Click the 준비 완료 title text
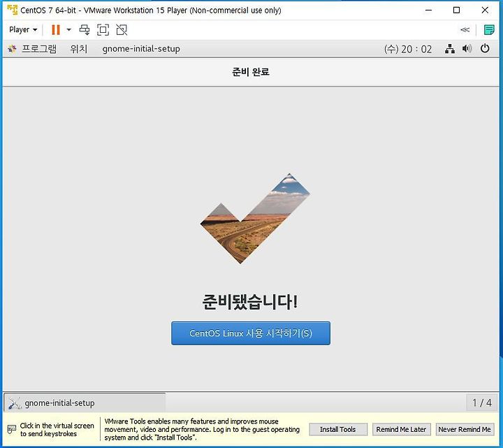503x448 pixels. tap(251, 72)
